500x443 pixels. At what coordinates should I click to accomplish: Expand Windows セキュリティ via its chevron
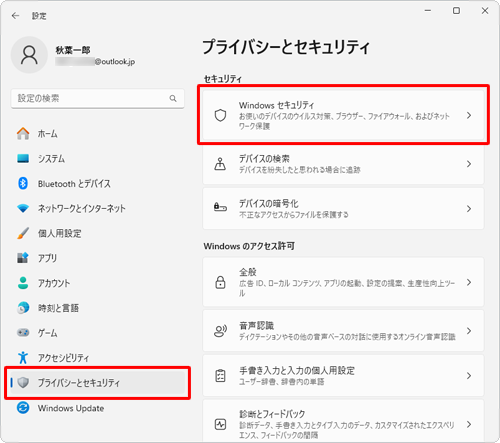[469, 115]
